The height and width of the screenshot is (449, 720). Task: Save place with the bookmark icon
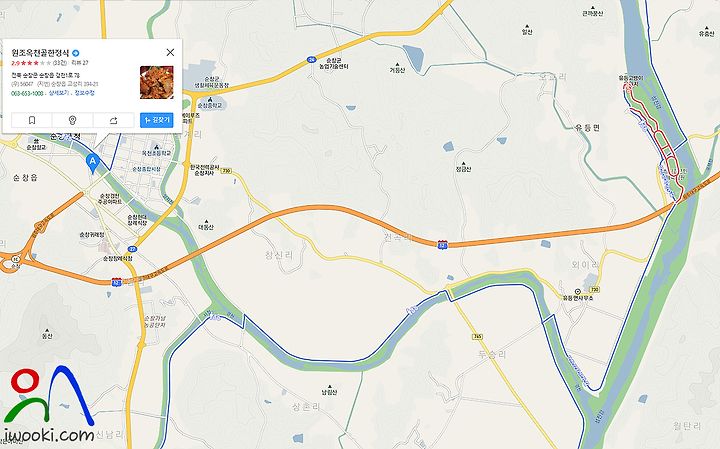tap(32, 120)
